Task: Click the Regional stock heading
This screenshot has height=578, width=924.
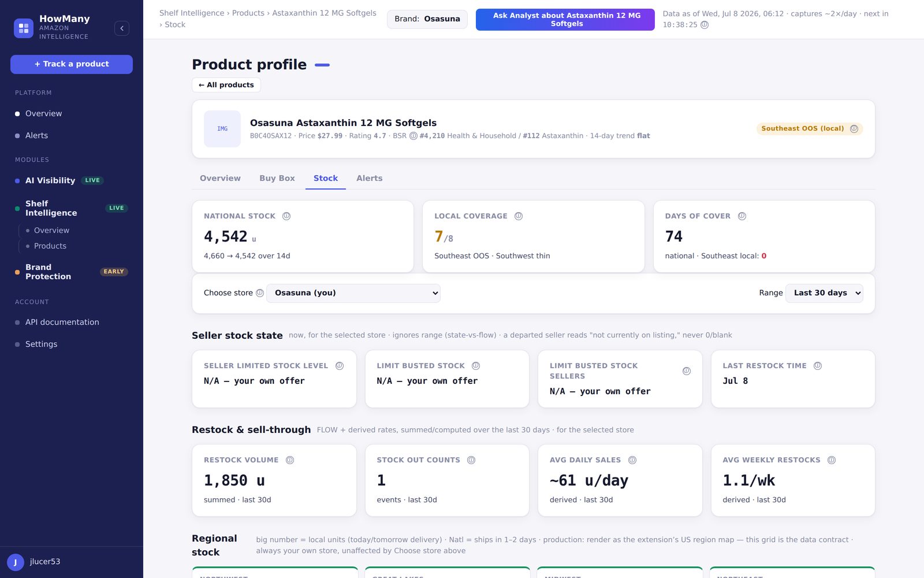Action: point(214,546)
